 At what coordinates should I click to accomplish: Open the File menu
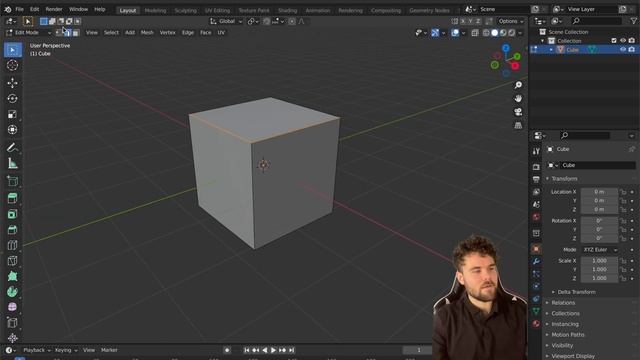click(19, 9)
